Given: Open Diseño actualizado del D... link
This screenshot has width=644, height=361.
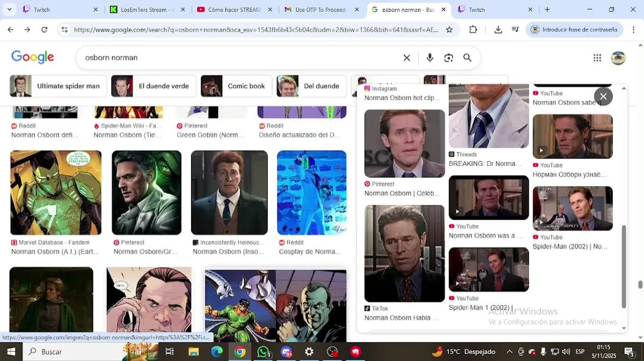Looking at the screenshot, I should 299,135.
